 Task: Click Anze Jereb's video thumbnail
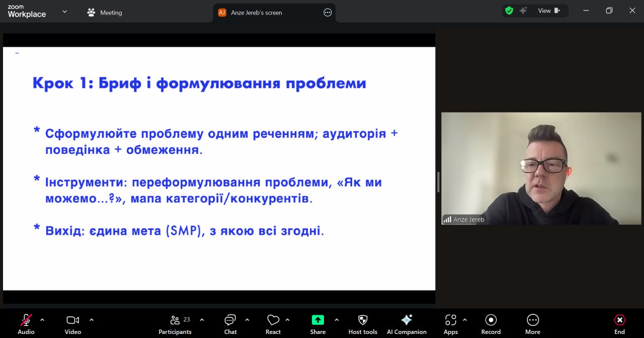coord(541,168)
